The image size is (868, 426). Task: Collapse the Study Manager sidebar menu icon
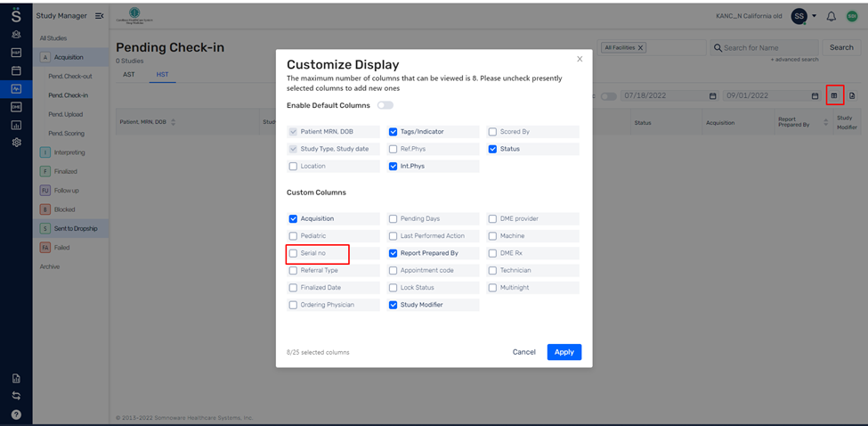coord(99,16)
